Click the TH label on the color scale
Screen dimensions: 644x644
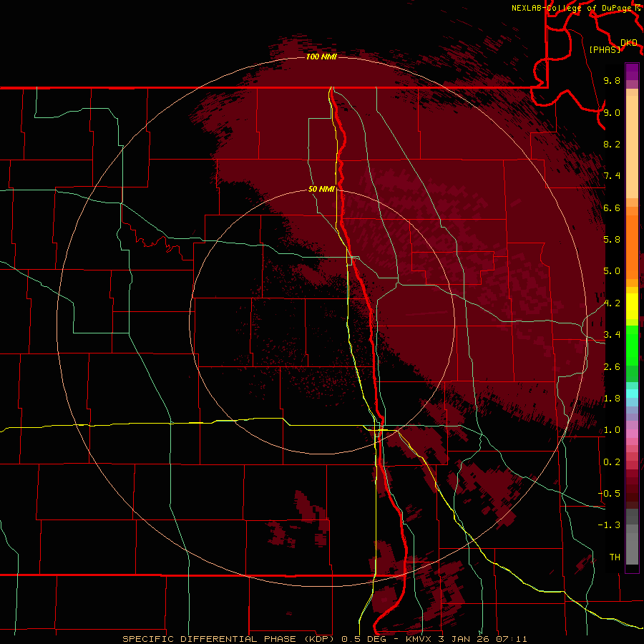click(x=615, y=557)
